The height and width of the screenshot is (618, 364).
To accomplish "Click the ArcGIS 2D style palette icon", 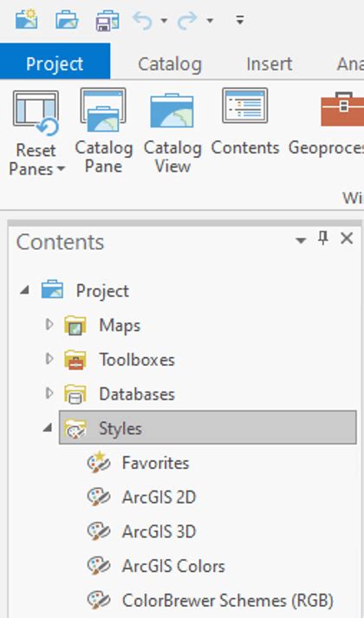I will point(99,498).
